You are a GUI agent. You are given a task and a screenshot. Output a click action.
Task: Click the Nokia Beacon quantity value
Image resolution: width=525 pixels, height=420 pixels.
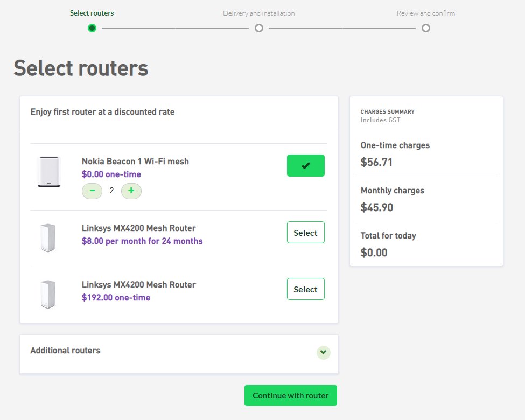(111, 191)
